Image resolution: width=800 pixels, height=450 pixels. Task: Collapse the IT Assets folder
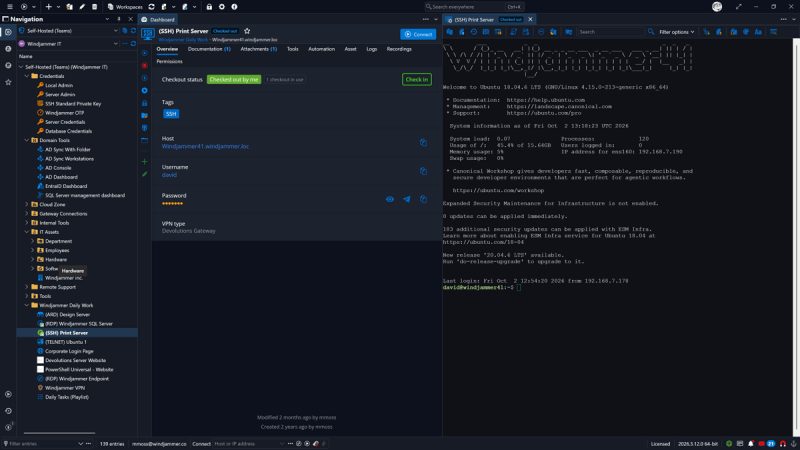[x=27, y=232]
